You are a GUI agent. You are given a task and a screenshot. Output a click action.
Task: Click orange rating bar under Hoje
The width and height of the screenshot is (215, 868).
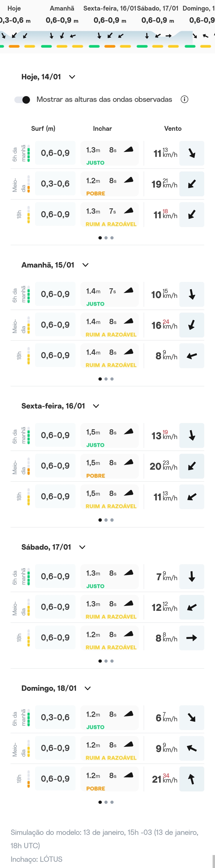click(x=14, y=46)
